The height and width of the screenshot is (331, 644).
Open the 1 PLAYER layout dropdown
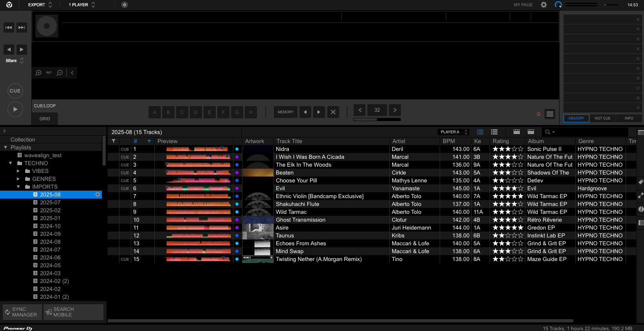82,5
